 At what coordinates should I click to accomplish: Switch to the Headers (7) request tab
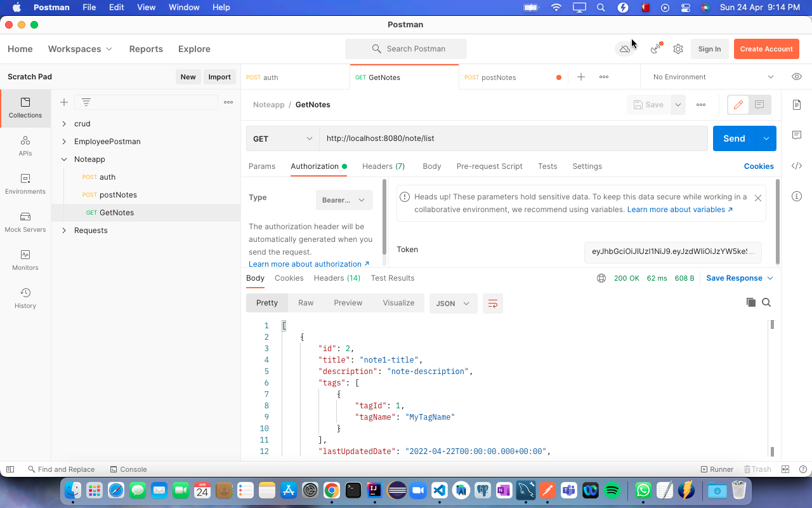point(384,166)
